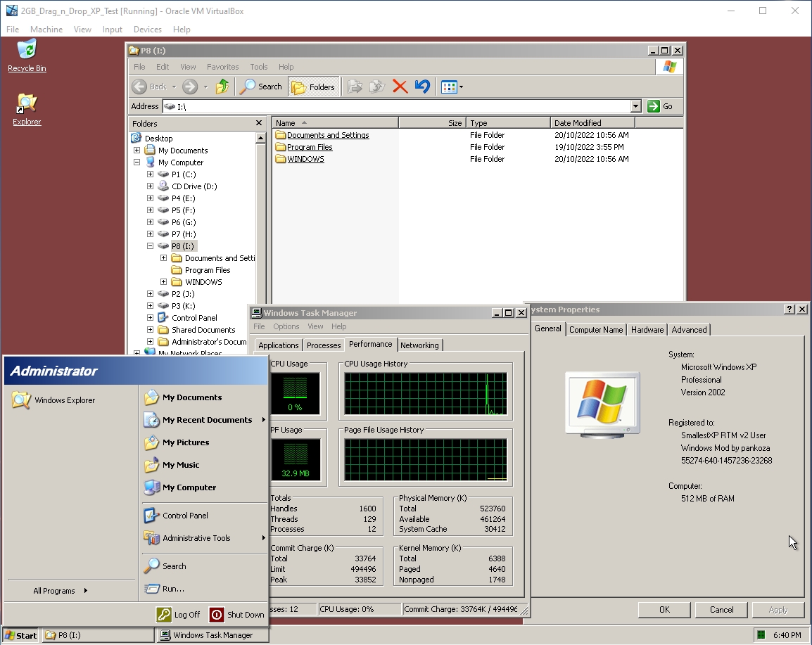
Task: Click Windows Task Manager taskbar button
Action: [x=212, y=635]
